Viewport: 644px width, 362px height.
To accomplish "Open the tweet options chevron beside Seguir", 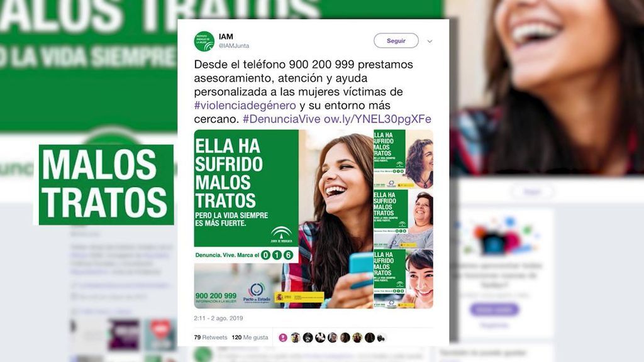I will 430,41.
